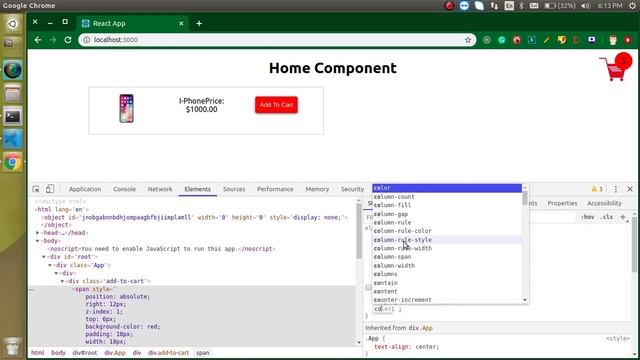The image size is (640, 360).
Task: Select the React App tab
Action: click(x=133, y=23)
